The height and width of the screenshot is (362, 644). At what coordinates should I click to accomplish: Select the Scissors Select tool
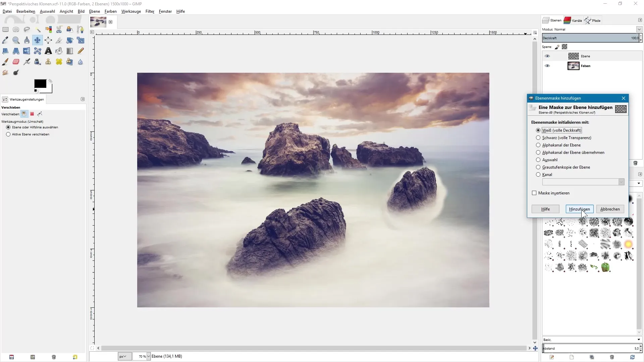(x=59, y=29)
